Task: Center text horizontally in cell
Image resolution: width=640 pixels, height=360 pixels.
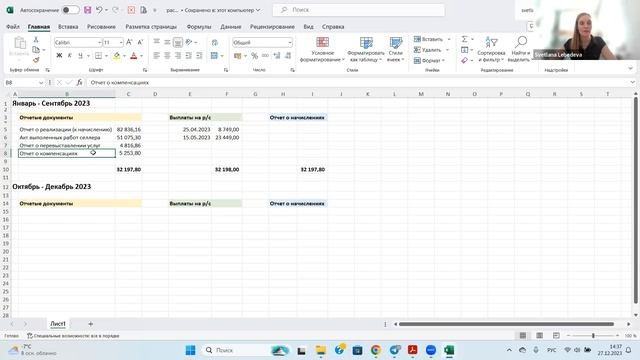Action: coord(167,56)
